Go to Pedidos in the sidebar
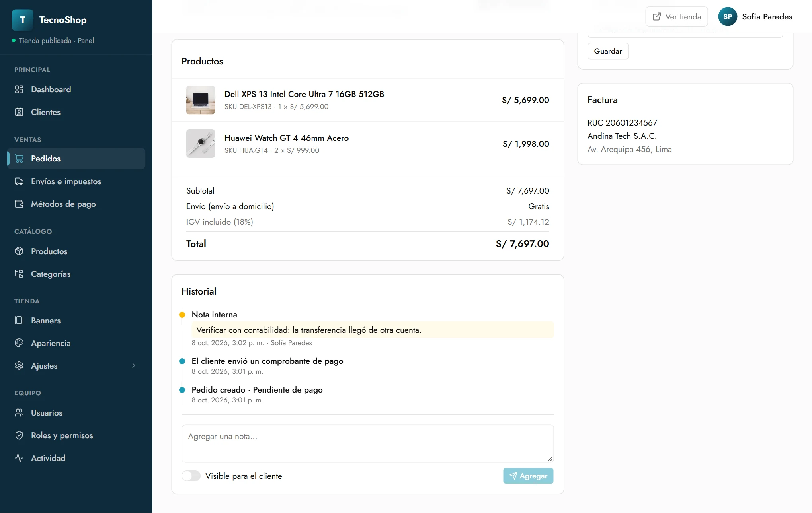This screenshot has height=513, width=812. (76, 159)
